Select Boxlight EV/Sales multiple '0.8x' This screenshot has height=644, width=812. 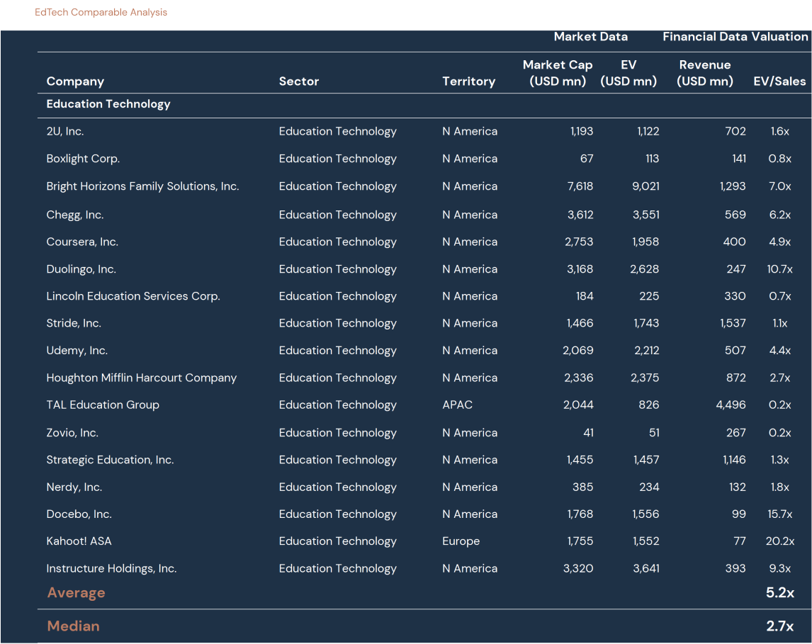tap(779, 159)
